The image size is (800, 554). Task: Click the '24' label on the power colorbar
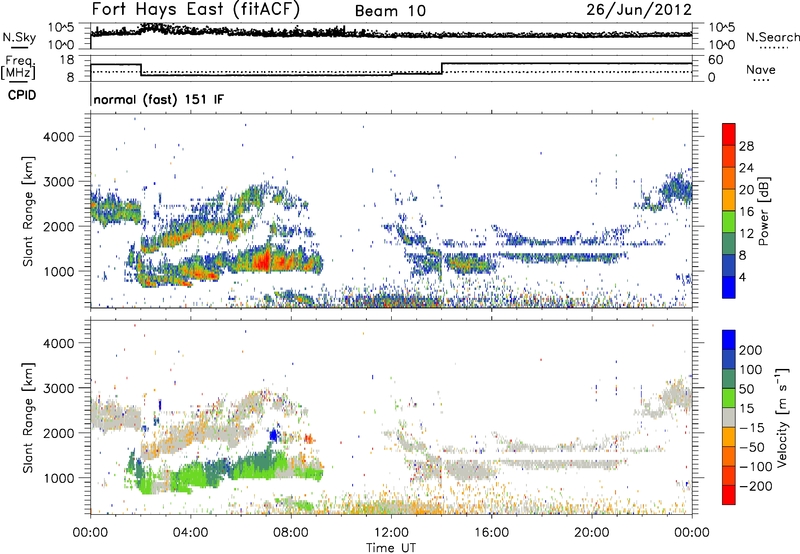[746, 168]
